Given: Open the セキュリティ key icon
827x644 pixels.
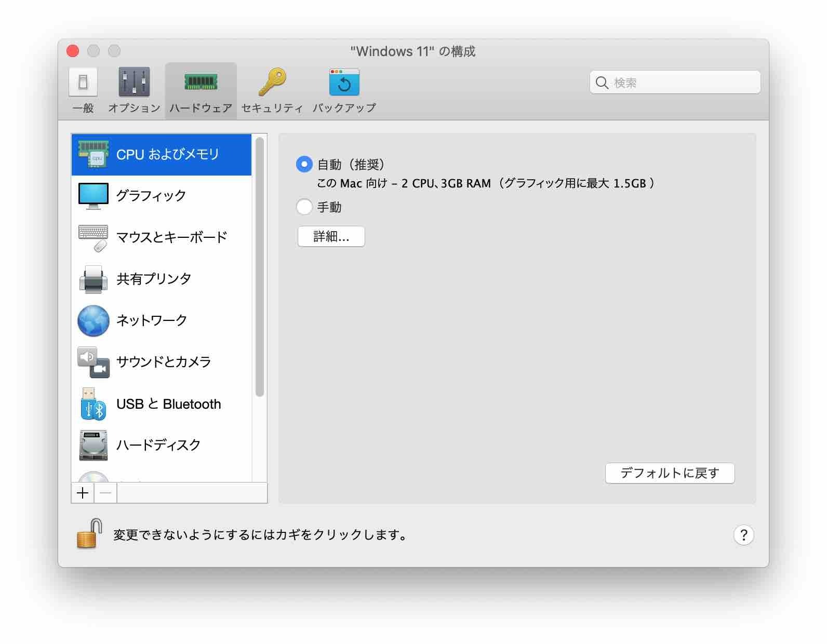Looking at the screenshot, I should (272, 82).
